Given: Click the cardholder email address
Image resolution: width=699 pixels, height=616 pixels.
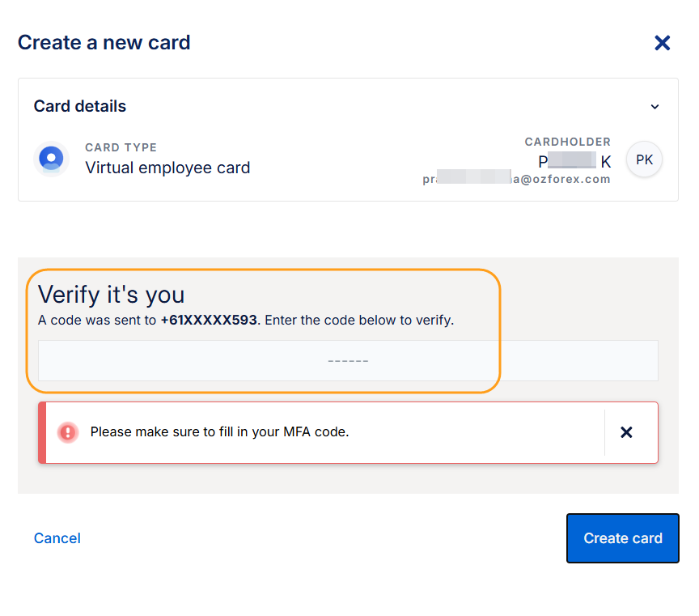Looking at the screenshot, I should (516, 179).
